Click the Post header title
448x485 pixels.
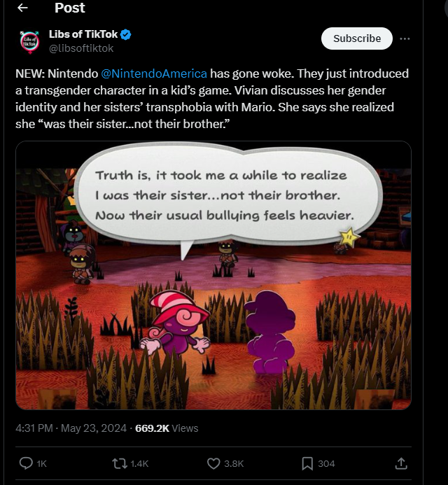[x=69, y=8]
